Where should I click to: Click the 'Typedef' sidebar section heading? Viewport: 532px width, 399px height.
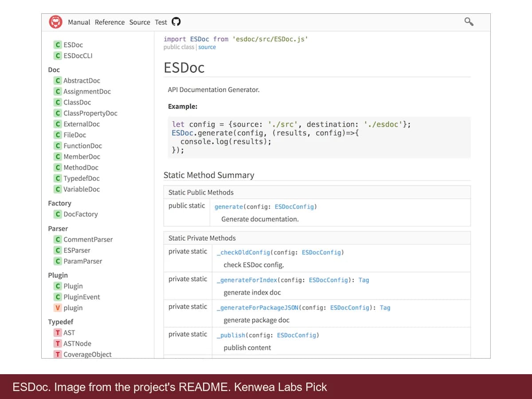point(61,322)
